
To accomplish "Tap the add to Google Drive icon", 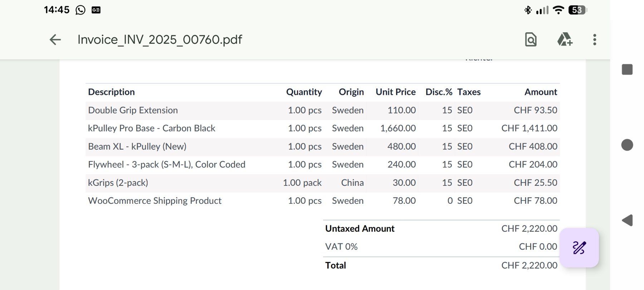I will (565, 39).
